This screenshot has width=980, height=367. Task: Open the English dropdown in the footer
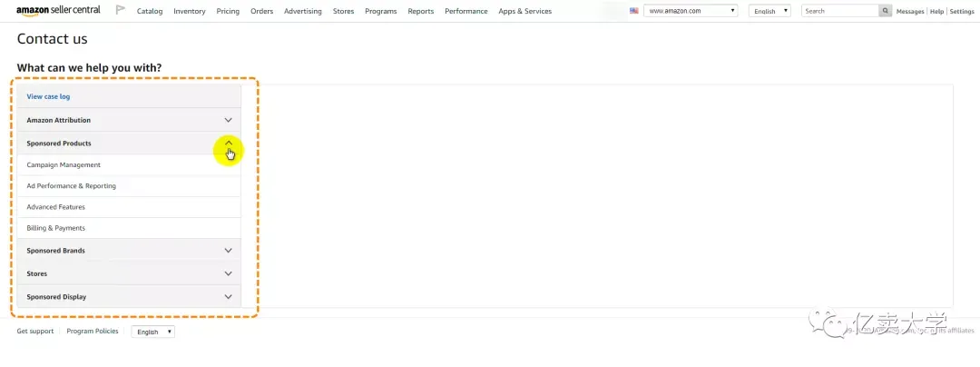(153, 332)
